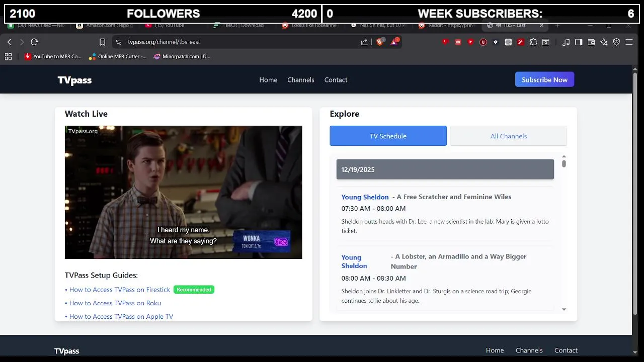The height and width of the screenshot is (362, 644).
Task: Open Channels link in the footer
Action: point(529,350)
